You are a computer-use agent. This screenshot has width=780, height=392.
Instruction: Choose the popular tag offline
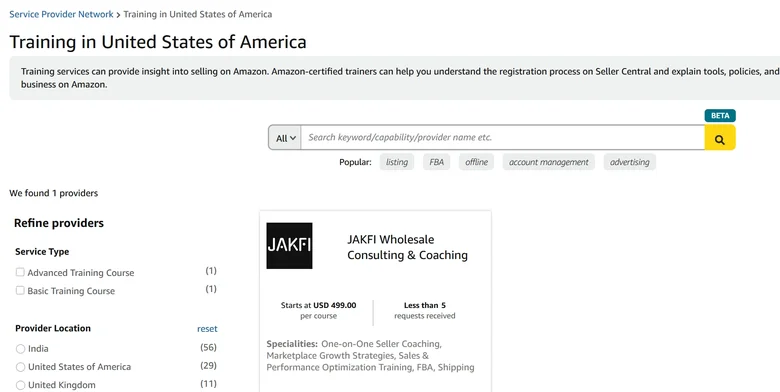[x=476, y=162]
